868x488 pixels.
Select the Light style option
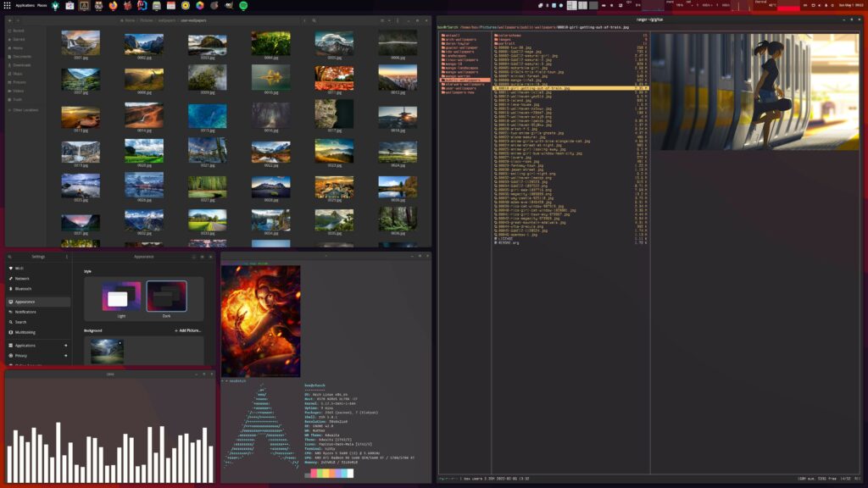point(121,297)
